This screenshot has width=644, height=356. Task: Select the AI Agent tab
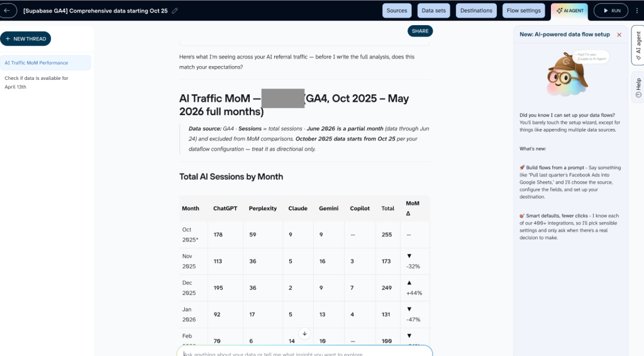pos(570,11)
